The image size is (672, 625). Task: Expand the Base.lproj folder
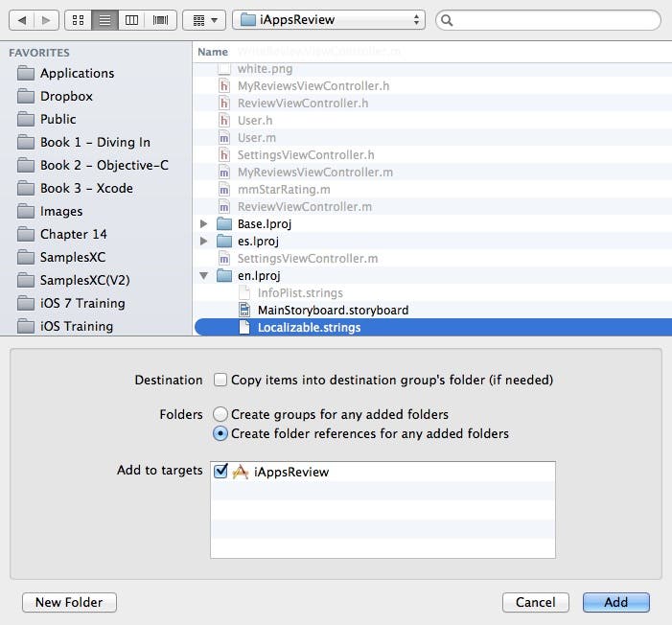(203, 224)
